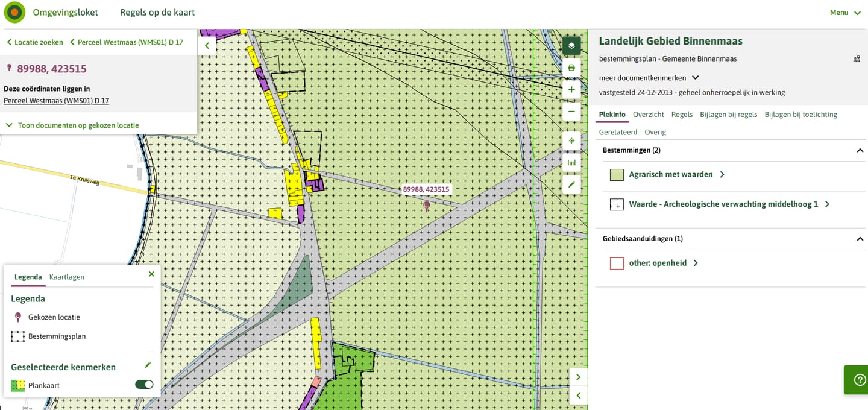
Task: Open the Menu dropdown
Action: (x=845, y=13)
